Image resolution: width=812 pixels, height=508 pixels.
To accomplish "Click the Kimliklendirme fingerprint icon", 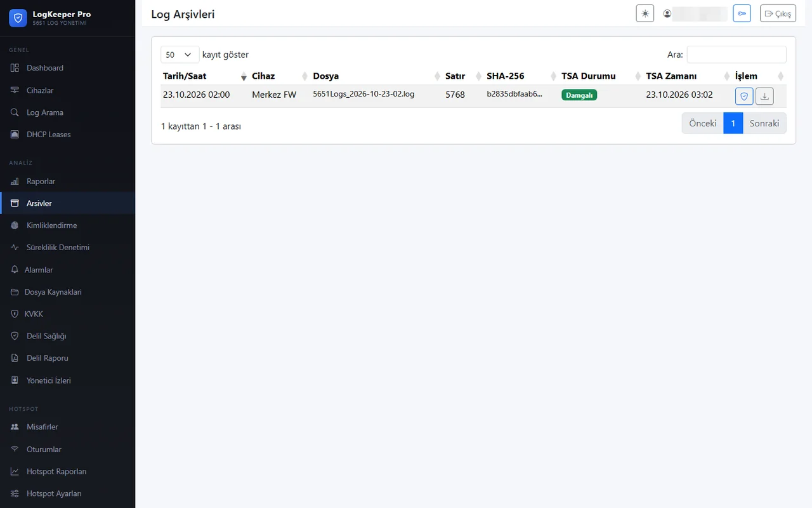I will 15,225.
